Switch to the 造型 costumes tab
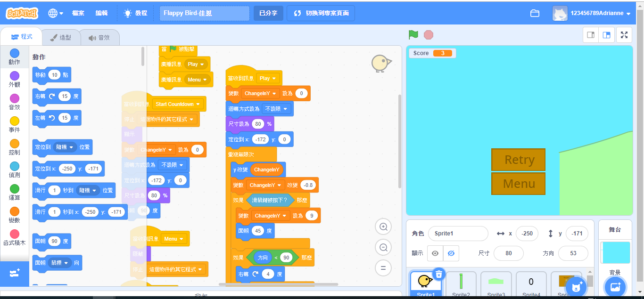 pyautogui.click(x=60, y=37)
